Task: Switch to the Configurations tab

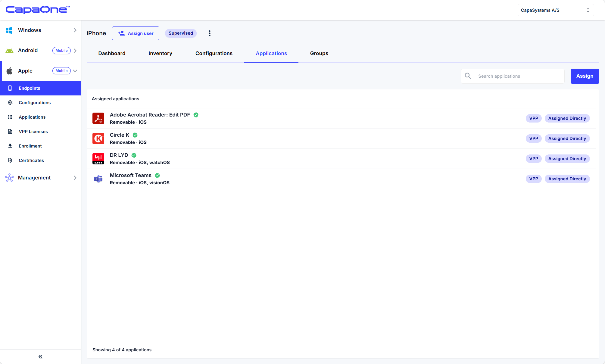Action: pyautogui.click(x=214, y=53)
